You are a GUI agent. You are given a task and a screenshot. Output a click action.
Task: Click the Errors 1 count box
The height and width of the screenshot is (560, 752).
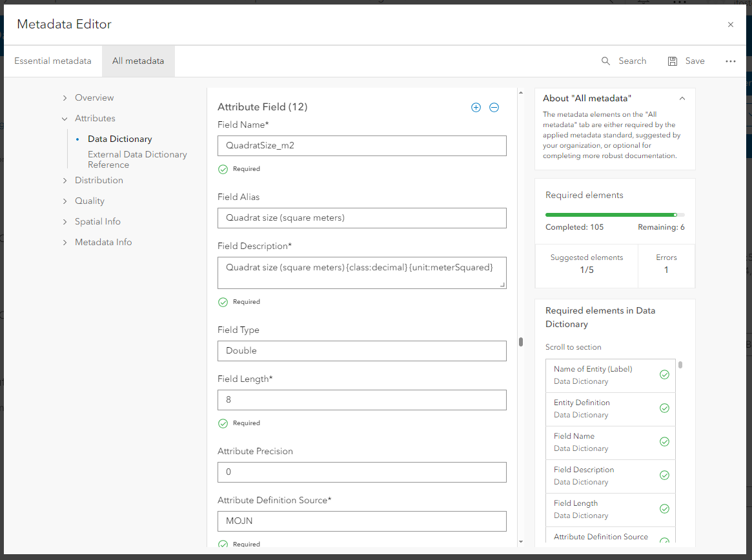(666, 266)
